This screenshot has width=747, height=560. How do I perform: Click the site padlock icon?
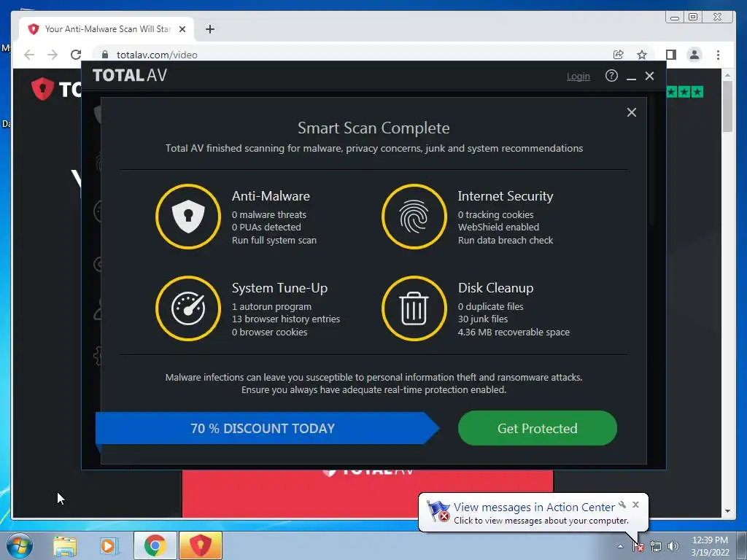105,55
